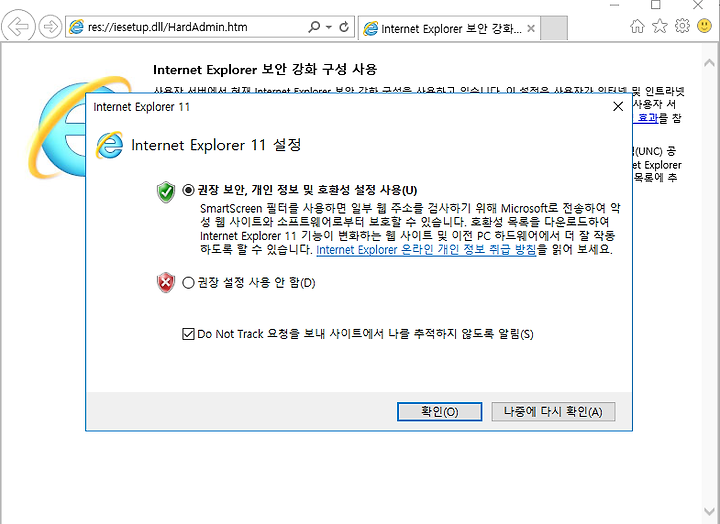This screenshot has width=720, height=524.
Task: Open a new tab with the blank tab button
Action: [554, 28]
